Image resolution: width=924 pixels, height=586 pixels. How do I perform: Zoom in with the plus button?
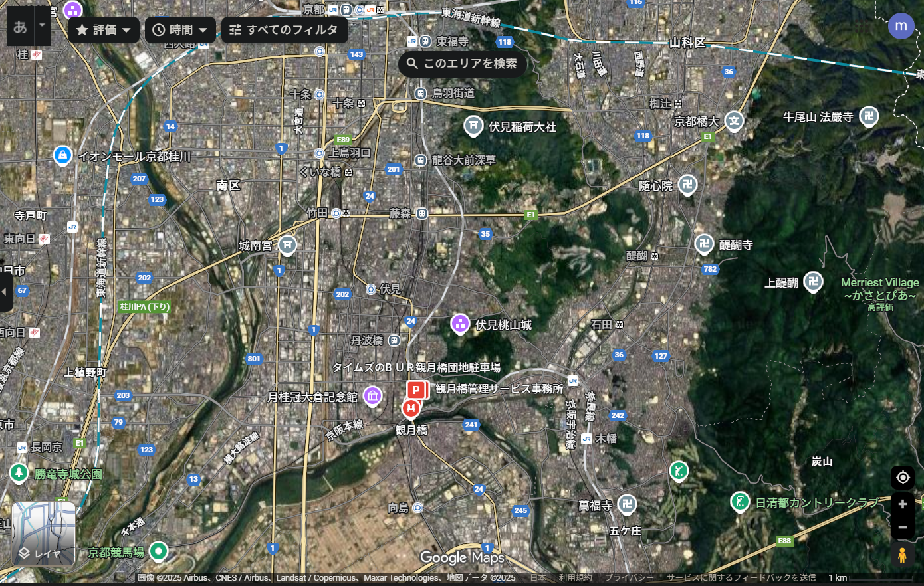click(x=902, y=504)
